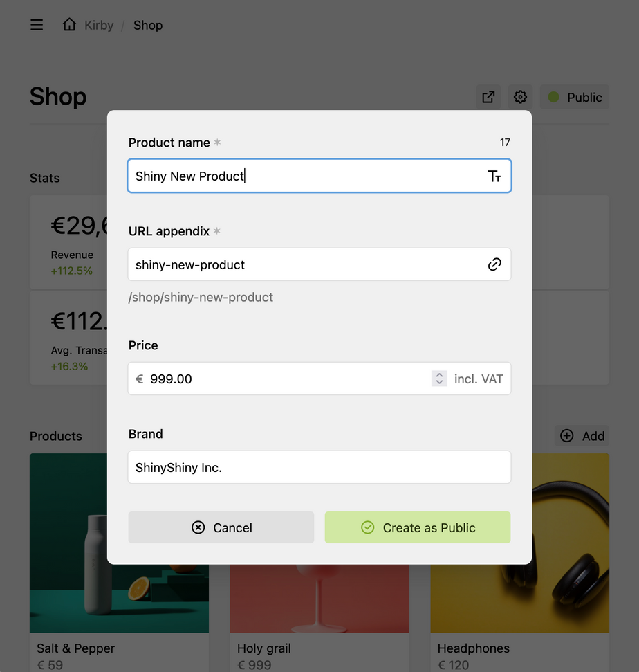Increase price with up stepper arrow
Screen dimensions: 639x672
[x=439, y=375]
